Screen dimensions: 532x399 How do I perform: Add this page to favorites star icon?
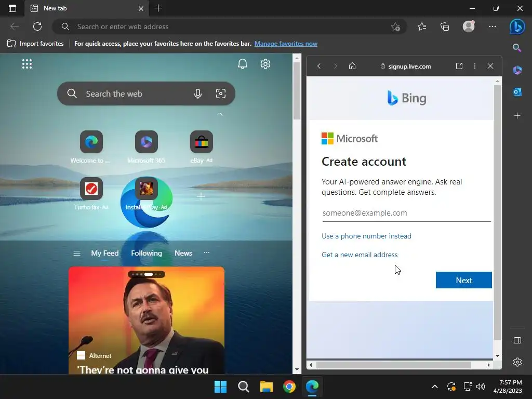pos(395,26)
